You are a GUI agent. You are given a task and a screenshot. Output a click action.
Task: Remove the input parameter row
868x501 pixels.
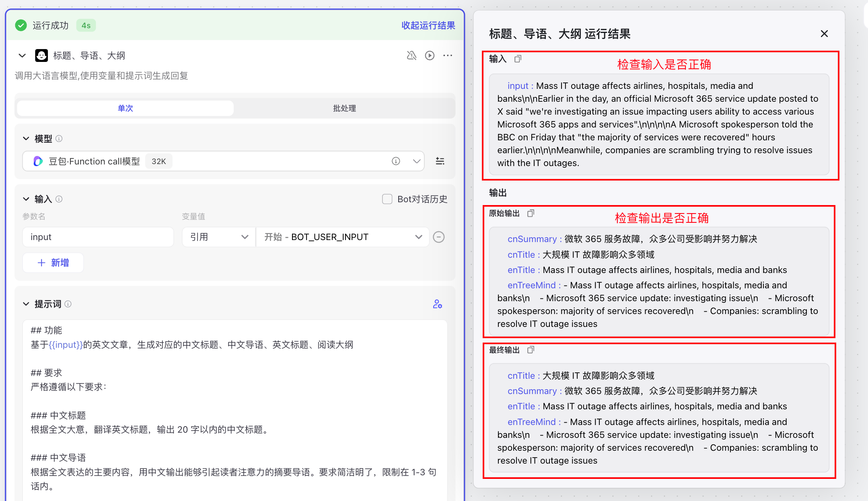tap(438, 237)
